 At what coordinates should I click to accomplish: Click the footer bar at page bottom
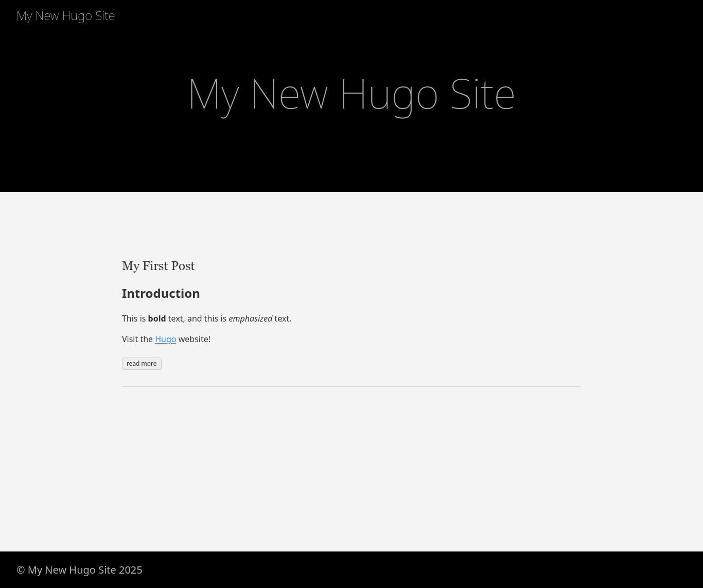click(351, 569)
